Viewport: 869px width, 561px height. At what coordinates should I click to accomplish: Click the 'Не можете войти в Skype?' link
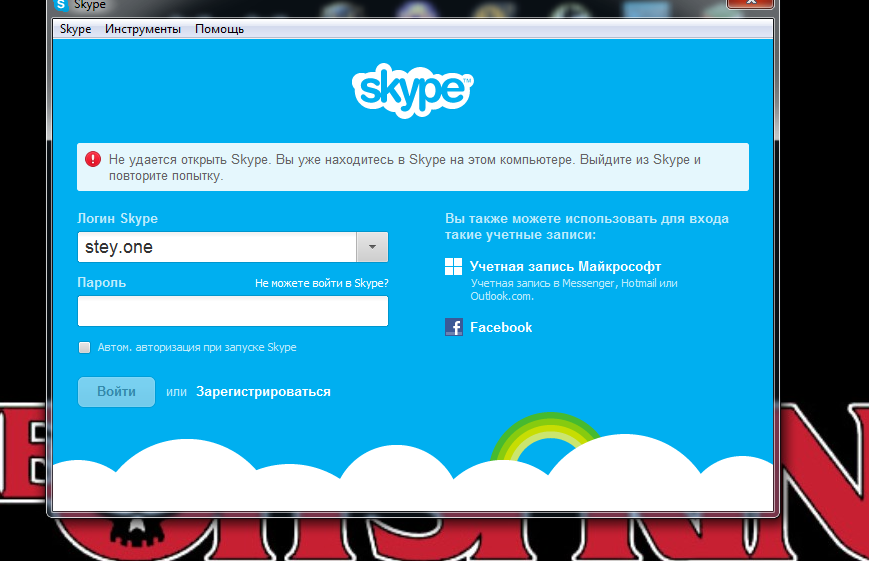(321, 283)
